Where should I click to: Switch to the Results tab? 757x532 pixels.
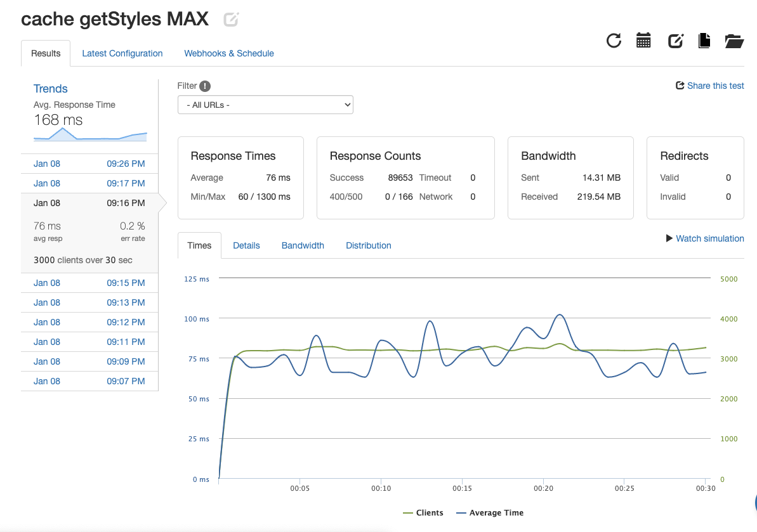click(x=46, y=53)
